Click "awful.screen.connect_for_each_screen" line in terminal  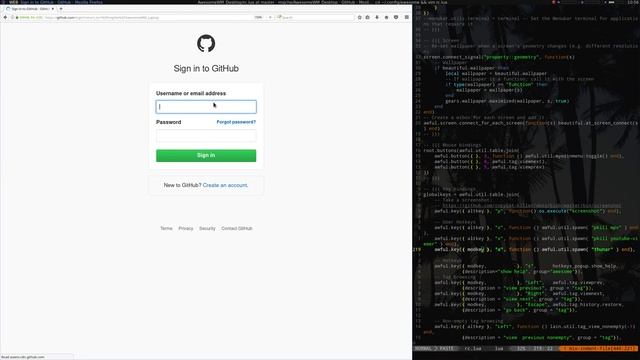pos(531,123)
